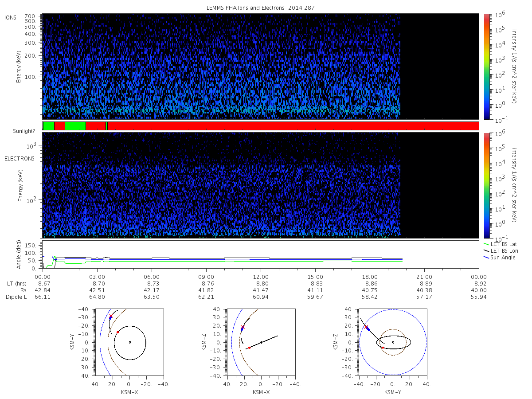
Task: Click the KSM-Y vs KSM-Z orbit plot
Action: coord(393,342)
